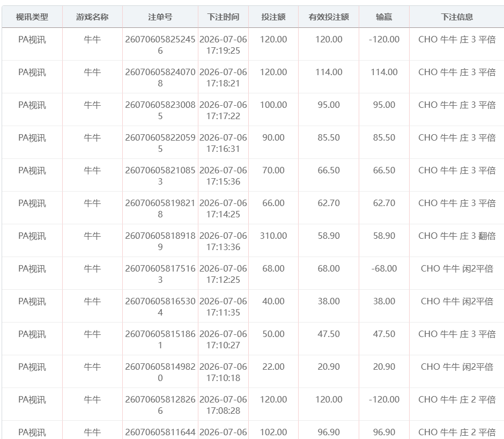Click the 投注额 column header
The image size is (504, 439).
click(x=273, y=17)
